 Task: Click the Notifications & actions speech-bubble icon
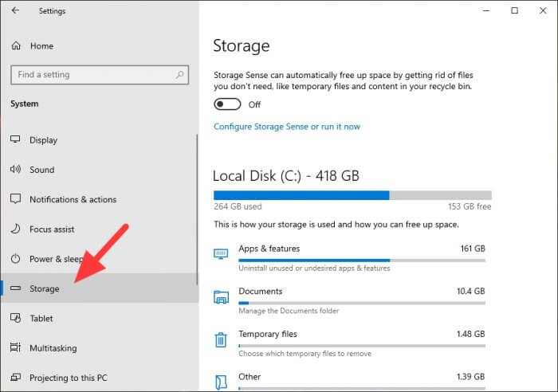pyautogui.click(x=15, y=199)
